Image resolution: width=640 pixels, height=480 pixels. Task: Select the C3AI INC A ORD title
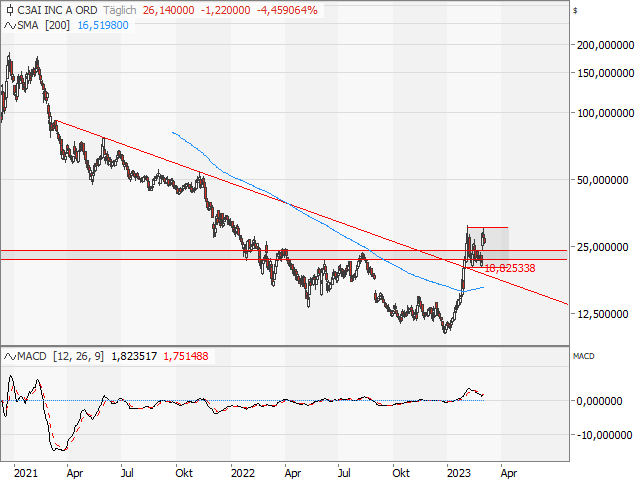tap(58, 10)
